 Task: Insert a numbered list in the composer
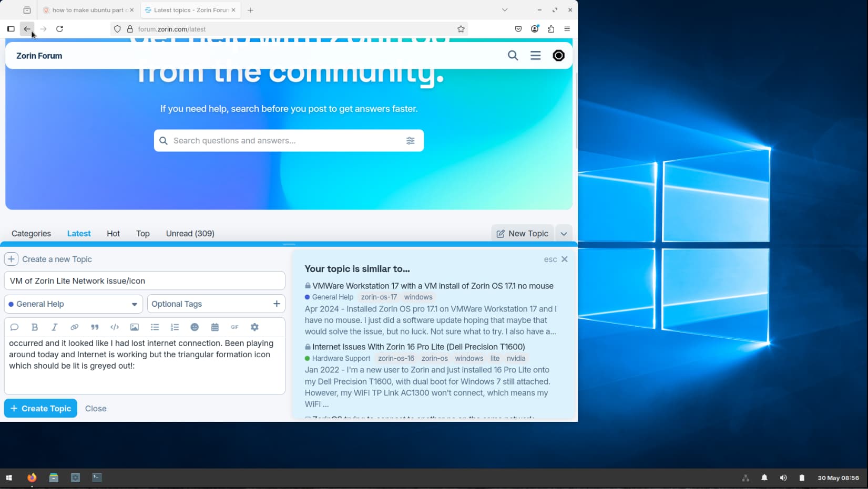tap(175, 327)
